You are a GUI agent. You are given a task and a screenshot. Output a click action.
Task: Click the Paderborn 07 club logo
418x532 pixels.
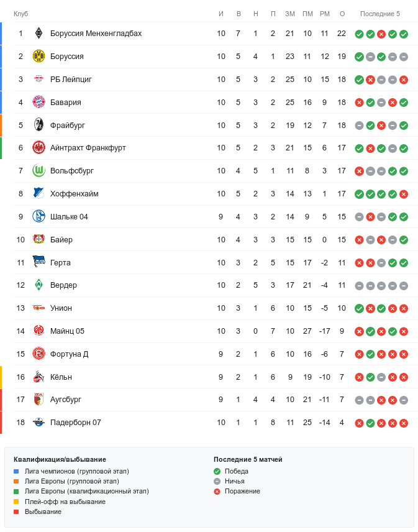tap(39, 423)
